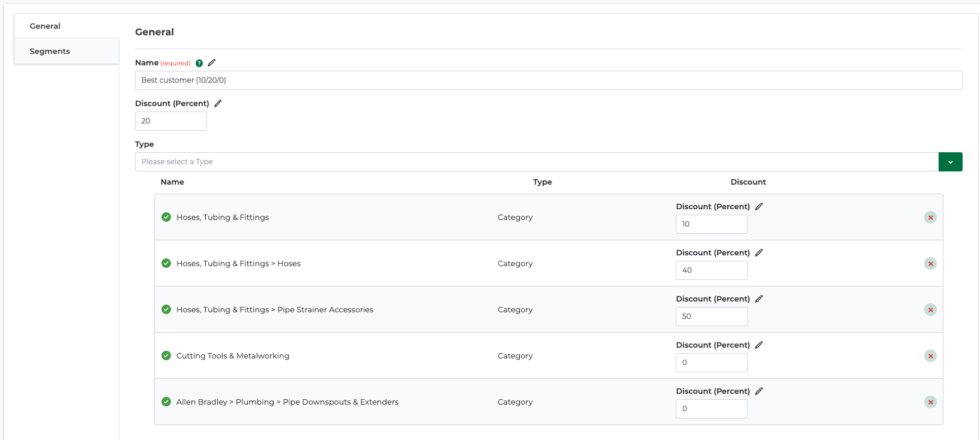This screenshot has height=440, width=980.
Task: Switch to the Segments sidebar tab
Action: pyautogui.click(x=67, y=51)
